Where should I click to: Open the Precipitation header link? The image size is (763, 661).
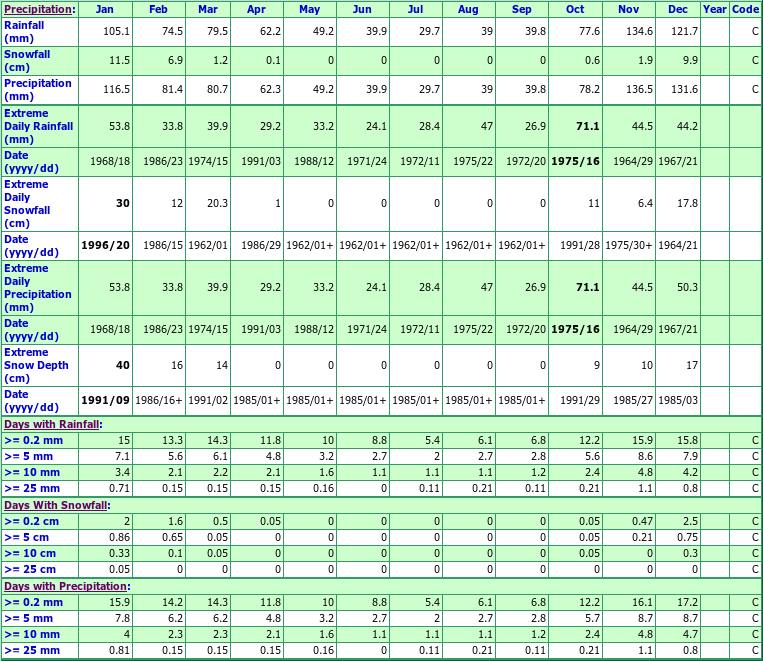tap(37, 9)
